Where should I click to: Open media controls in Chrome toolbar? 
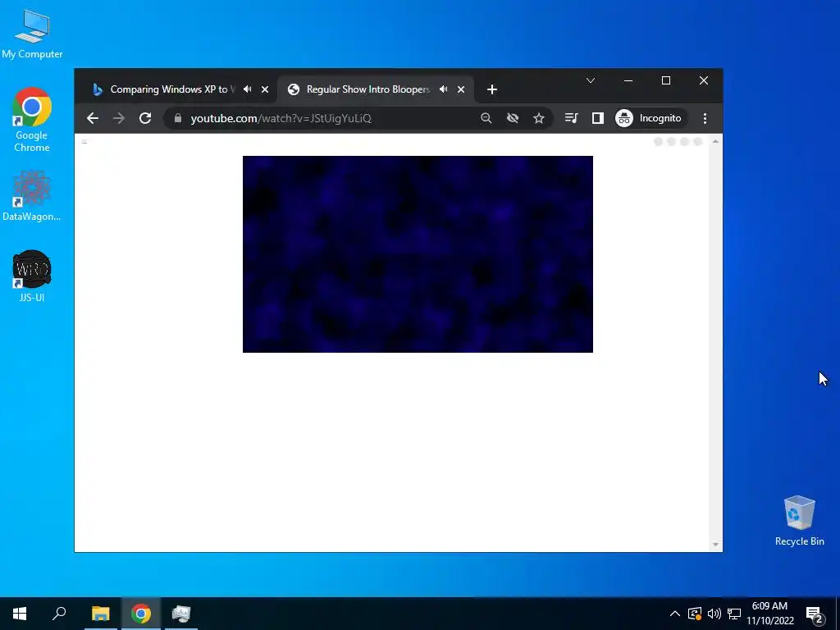click(x=572, y=118)
